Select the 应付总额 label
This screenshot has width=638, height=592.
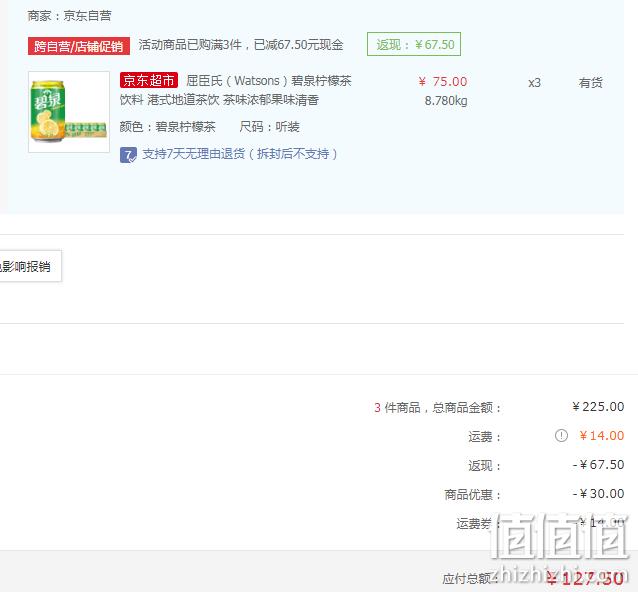coord(470,578)
